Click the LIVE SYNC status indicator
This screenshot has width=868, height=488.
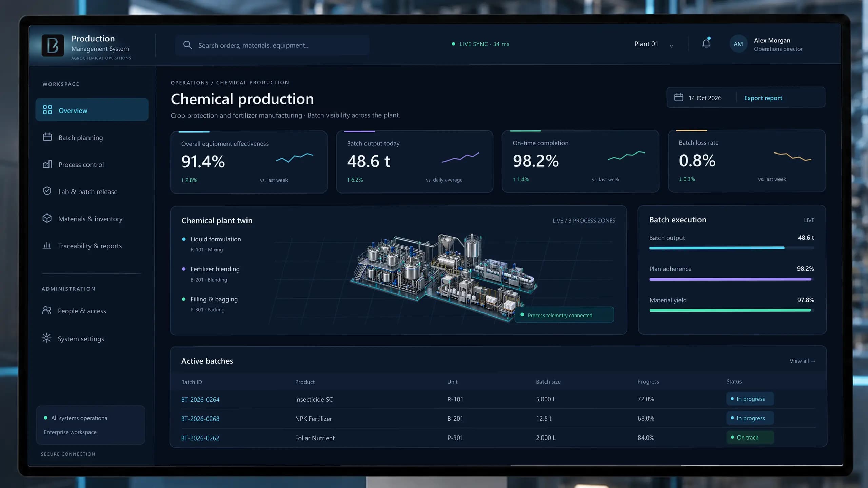[x=480, y=44]
